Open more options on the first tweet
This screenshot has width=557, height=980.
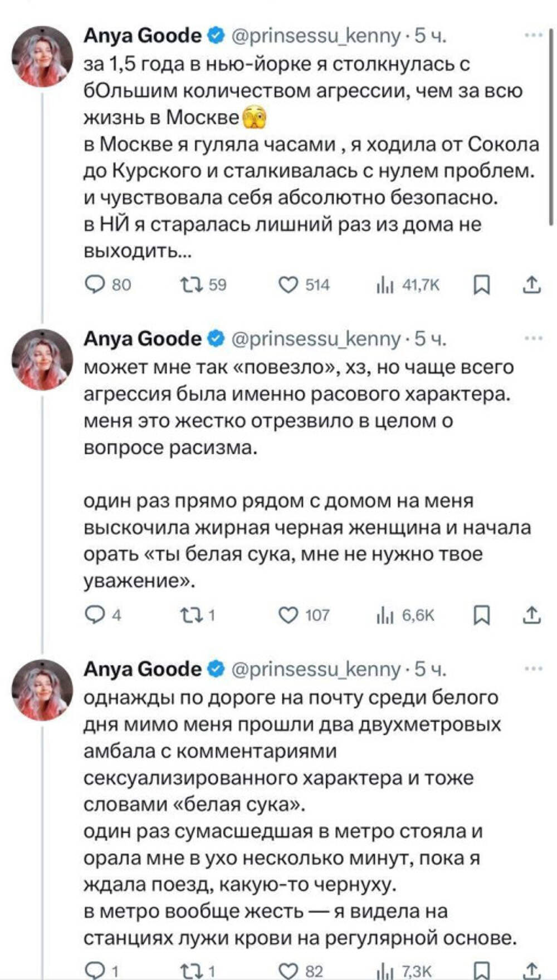click(x=533, y=36)
